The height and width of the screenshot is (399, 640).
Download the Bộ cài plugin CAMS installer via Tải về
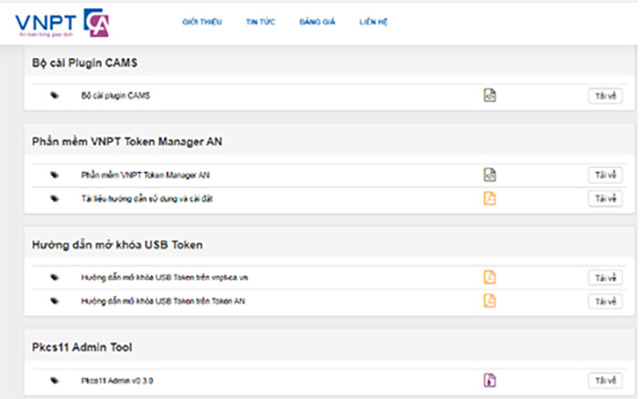605,96
